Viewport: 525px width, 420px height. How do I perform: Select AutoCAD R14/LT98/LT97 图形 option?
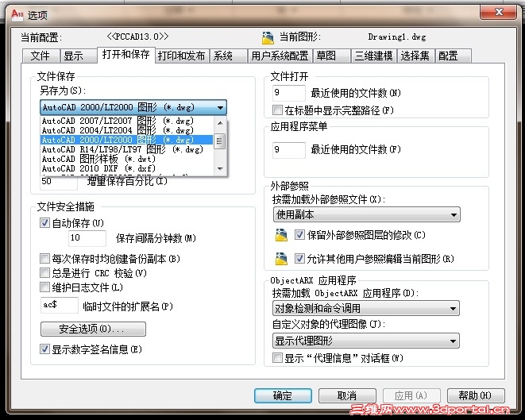(x=127, y=149)
